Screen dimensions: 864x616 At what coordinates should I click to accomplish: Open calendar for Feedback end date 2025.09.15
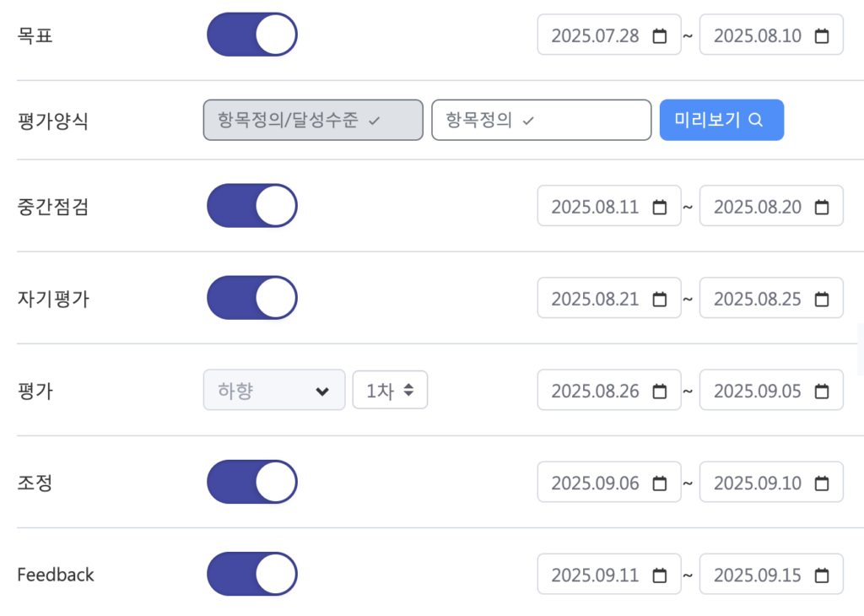tap(822, 575)
